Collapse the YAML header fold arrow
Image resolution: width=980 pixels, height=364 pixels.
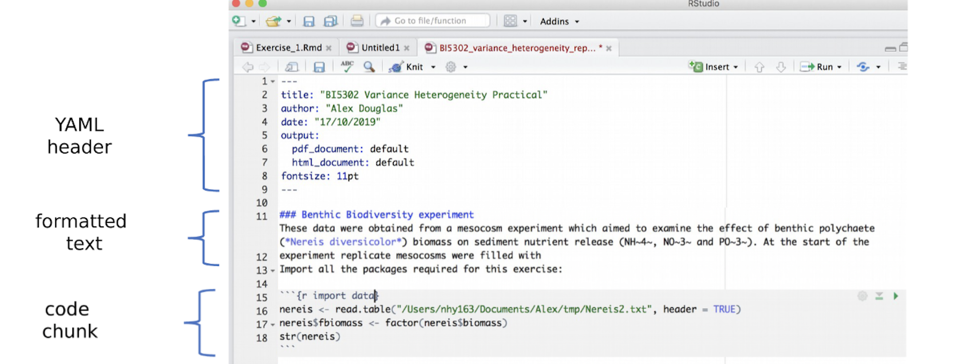pos(273,81)
